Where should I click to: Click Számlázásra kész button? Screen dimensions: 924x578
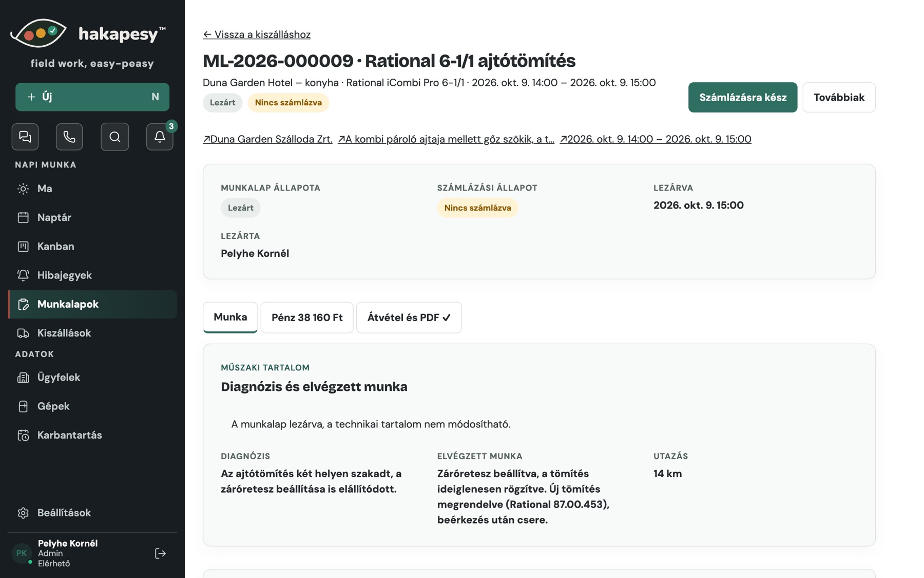click(743, 97)
